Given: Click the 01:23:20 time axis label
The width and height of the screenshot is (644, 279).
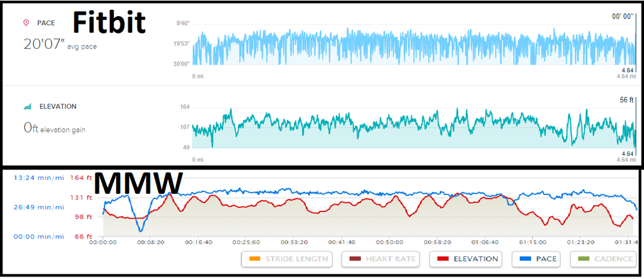Looking at the screenshot, I should (580, 242).
